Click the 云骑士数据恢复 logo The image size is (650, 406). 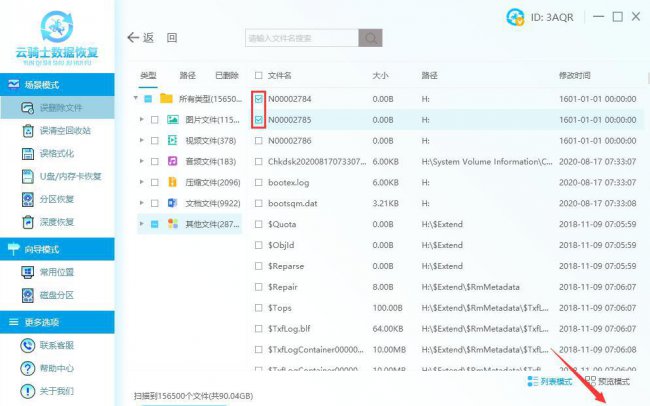[x=57, y=38]
